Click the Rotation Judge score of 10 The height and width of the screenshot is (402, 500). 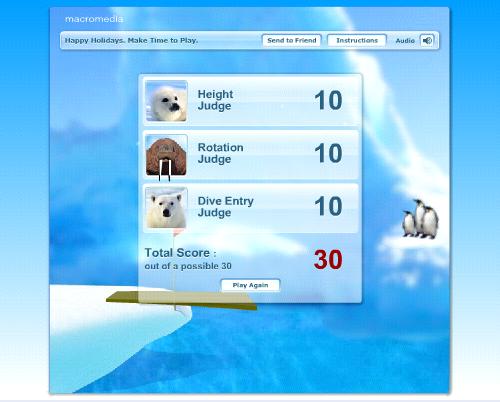(328, 153)
